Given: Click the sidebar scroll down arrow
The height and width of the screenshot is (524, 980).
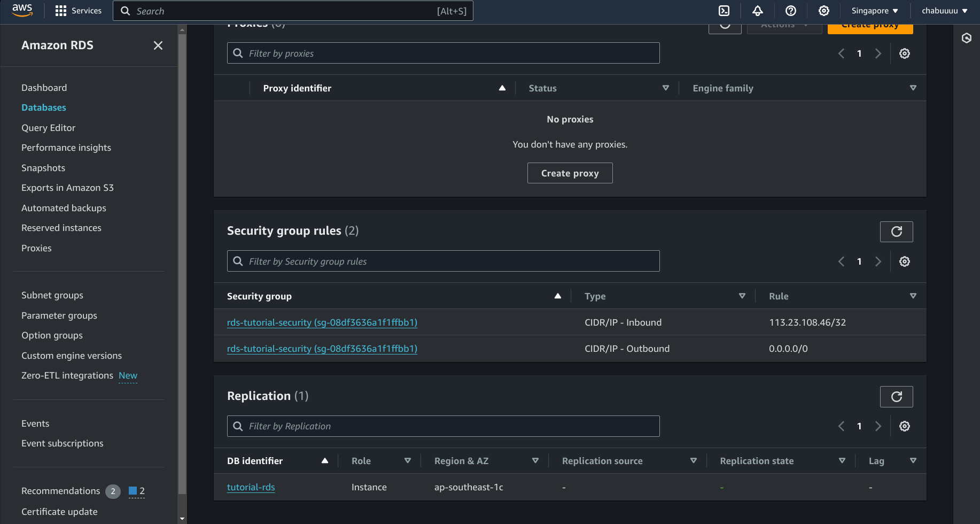Looking at the screenshot, I should click(x=182, y=519).
